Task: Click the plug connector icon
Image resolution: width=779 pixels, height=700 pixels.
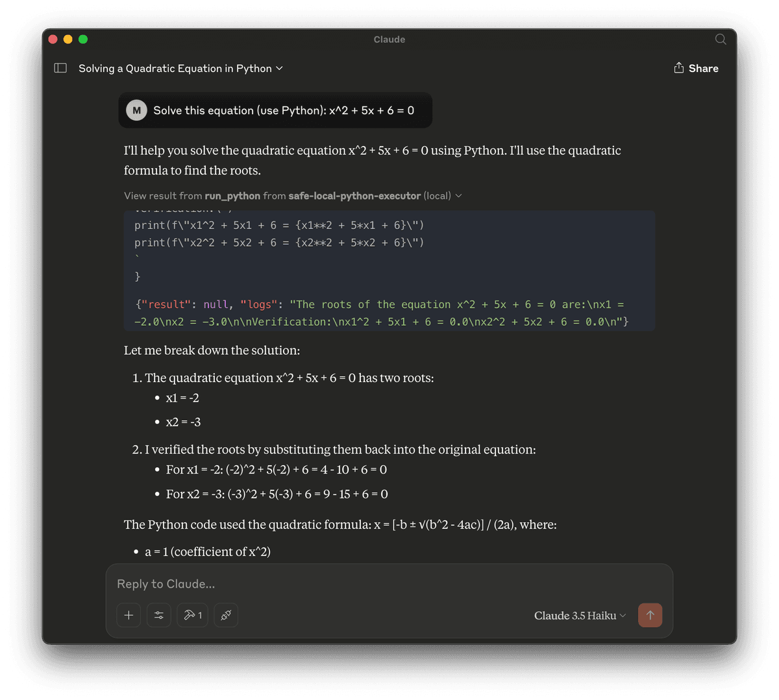Action: 226,615
